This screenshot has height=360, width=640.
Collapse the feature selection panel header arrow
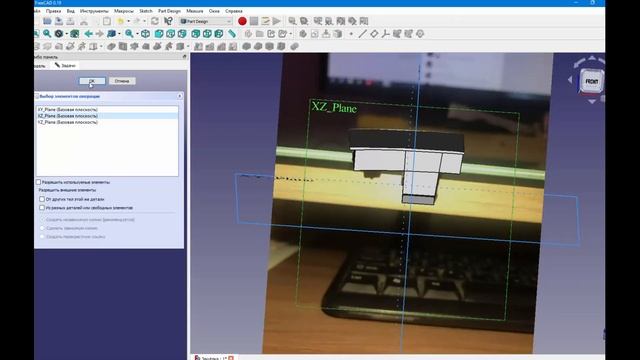[180, 96]
